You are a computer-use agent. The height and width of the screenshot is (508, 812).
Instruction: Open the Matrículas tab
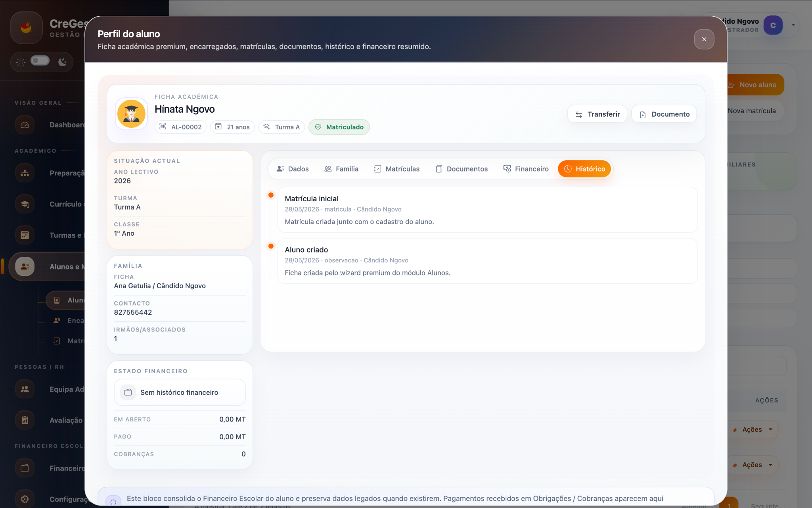coord(396,169)
